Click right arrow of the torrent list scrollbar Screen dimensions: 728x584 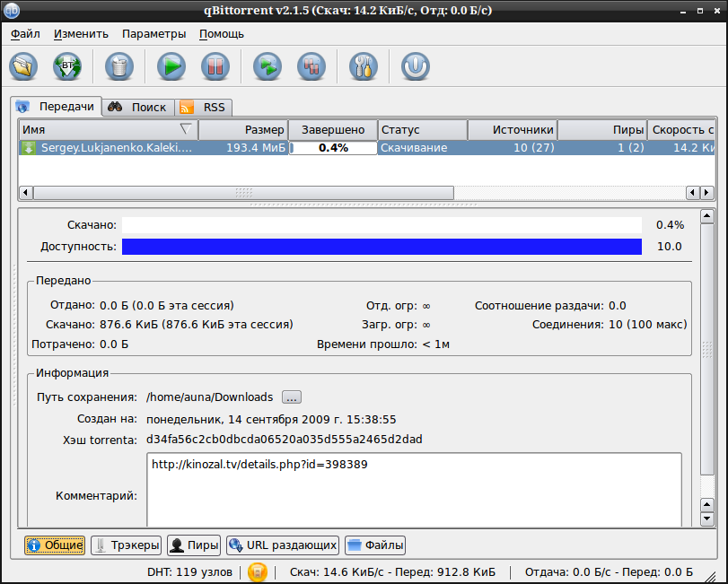707,193
